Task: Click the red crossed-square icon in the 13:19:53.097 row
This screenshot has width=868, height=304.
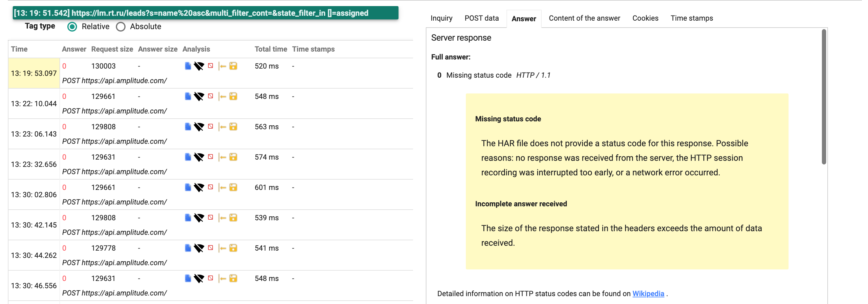Action: pyautogui.click(x=210, y=66)
